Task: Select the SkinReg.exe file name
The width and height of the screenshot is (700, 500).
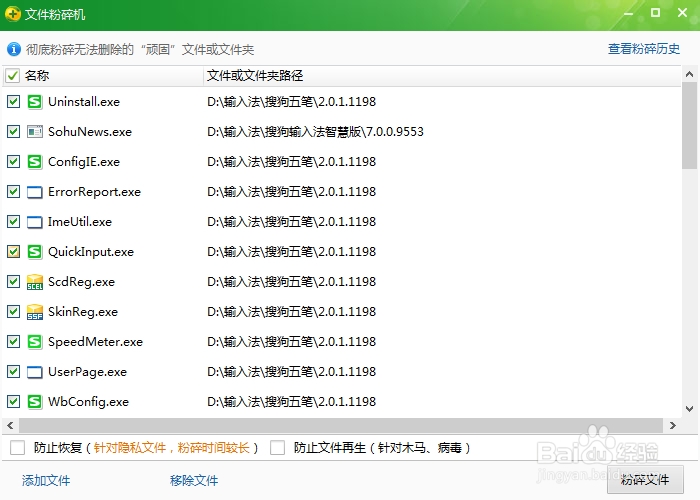Action: point(83,312)
